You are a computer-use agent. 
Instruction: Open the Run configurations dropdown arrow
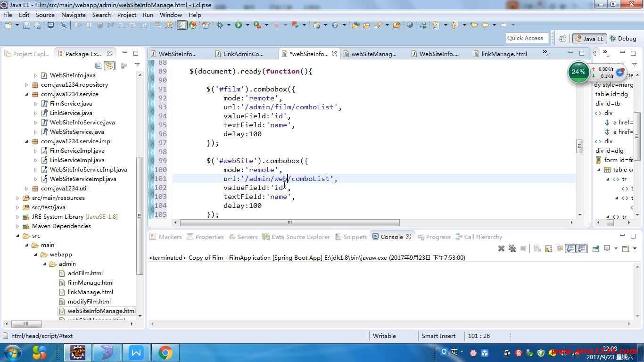(247, 25)
